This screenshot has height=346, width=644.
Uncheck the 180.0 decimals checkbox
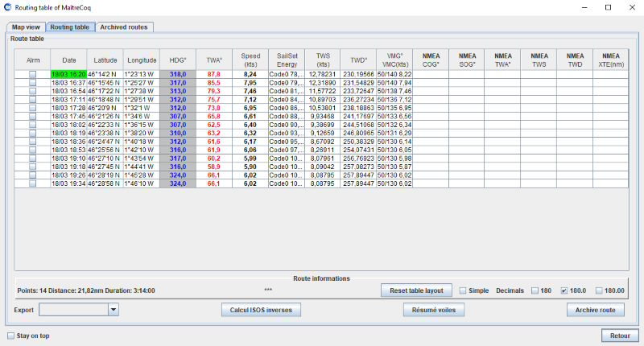tap(563, 290)
